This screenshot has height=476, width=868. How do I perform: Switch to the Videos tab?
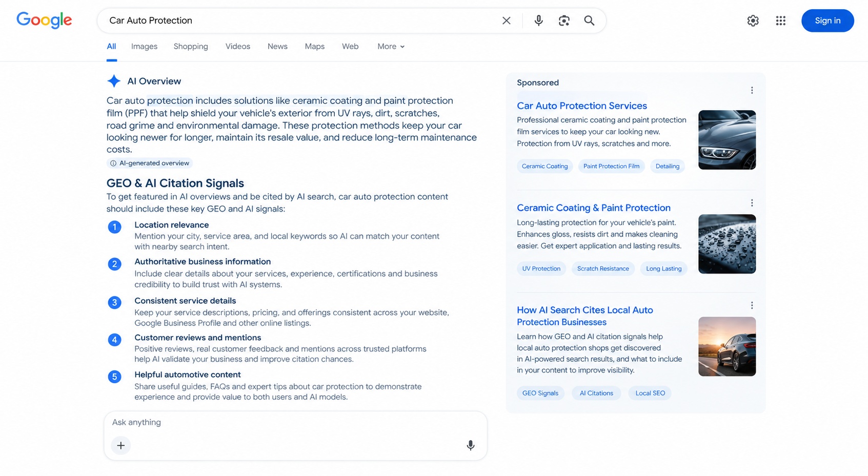238,46
